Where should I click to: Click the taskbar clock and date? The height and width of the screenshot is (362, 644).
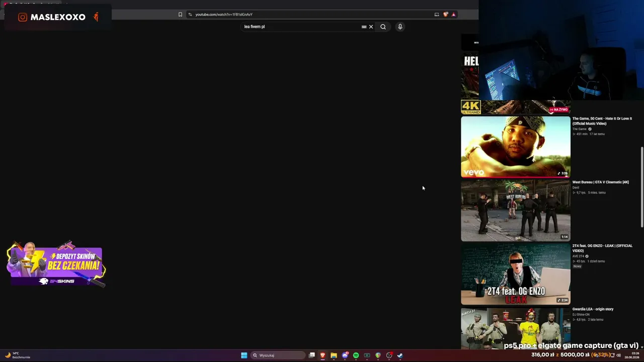pyautogui.click(x=632, y=355)
